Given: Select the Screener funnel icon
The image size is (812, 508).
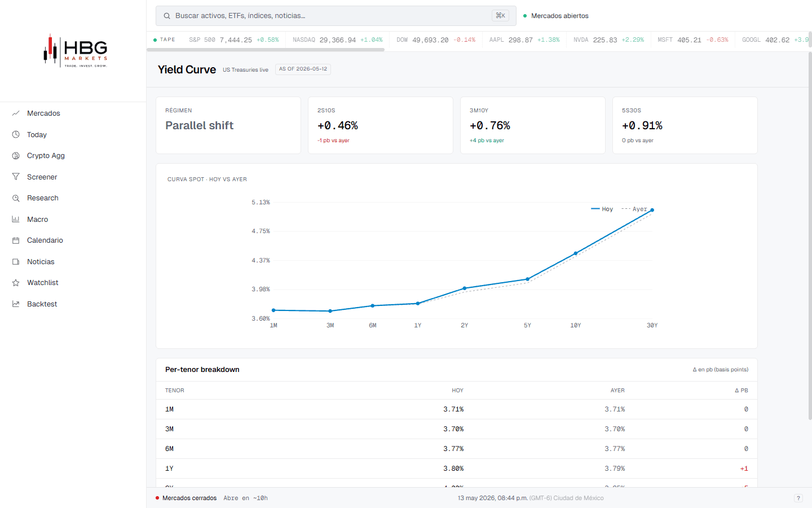Looking at the screenshot, I should tap(16, 177).
